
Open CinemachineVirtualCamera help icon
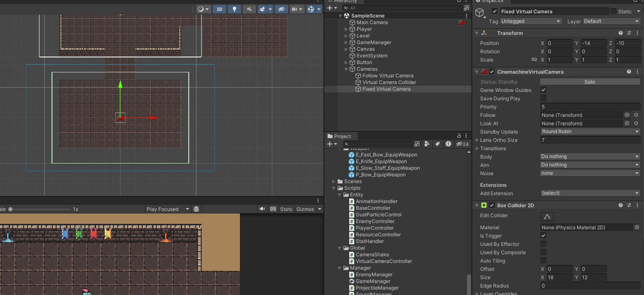pos(629,72)
